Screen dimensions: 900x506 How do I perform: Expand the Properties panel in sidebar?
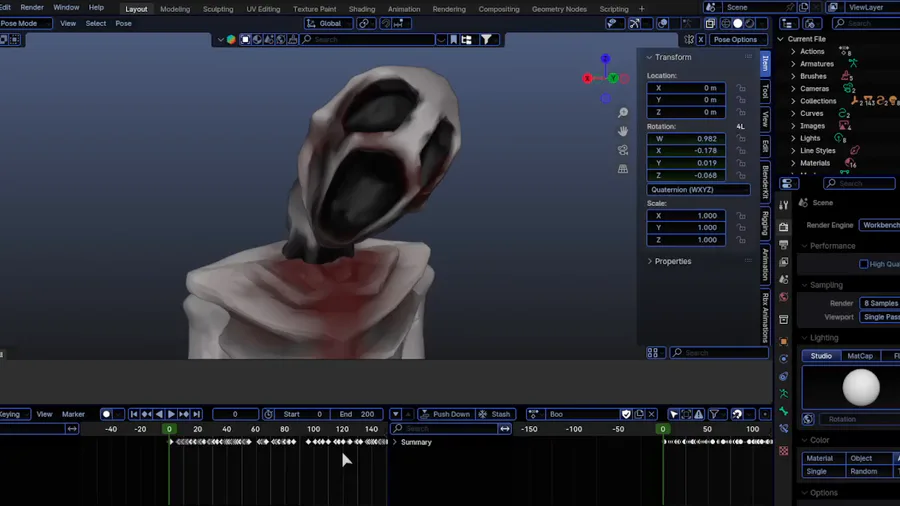[650, 261]
